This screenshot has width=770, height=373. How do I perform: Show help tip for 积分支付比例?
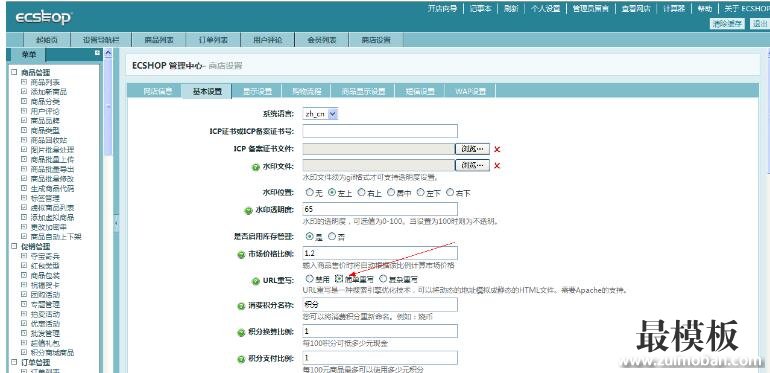241,360
